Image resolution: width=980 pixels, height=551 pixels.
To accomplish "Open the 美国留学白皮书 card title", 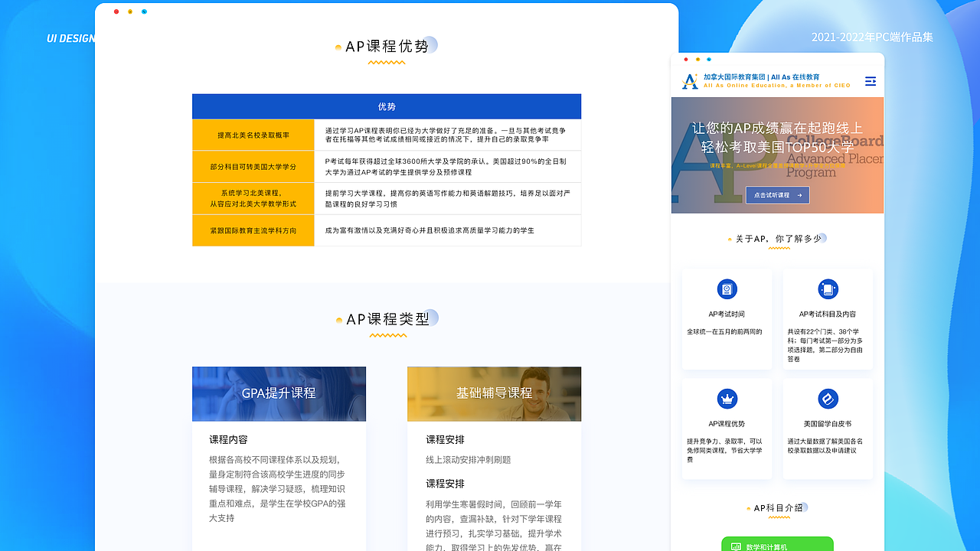I will tap(828, 423).
